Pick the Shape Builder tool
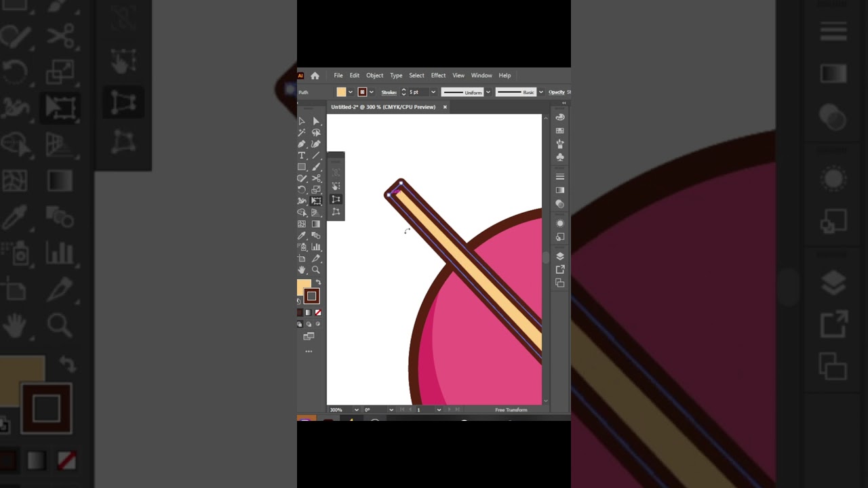 (x=302, y=212)
